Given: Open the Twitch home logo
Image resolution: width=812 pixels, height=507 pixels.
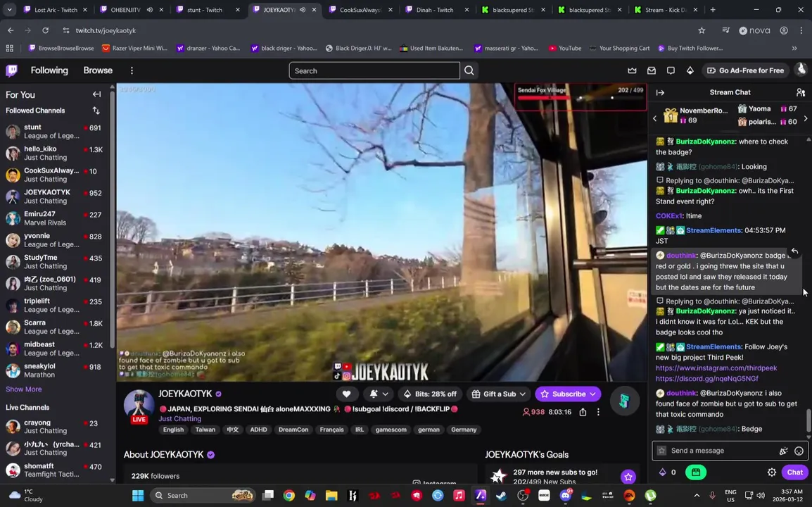Looking at the screenshot, I should (x=11, y=70).
